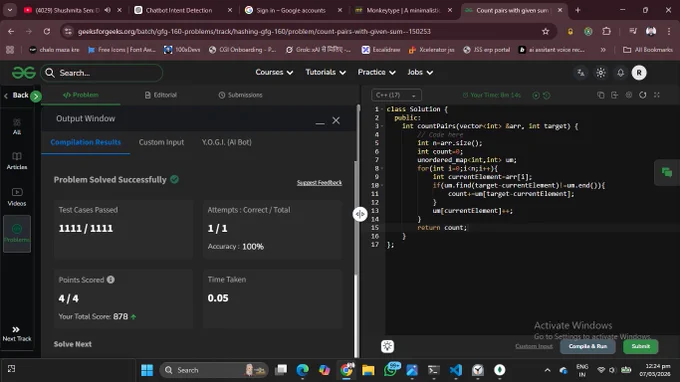Viewport: 680px width, 382px height.
Task: Click the green next-arrow beside Back
Action: point(36,96)
